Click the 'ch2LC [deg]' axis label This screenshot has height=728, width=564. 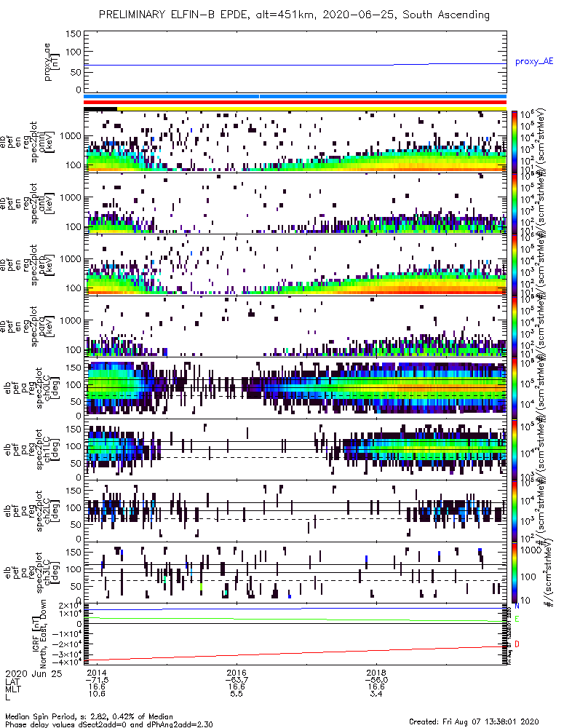coord(49,511)
